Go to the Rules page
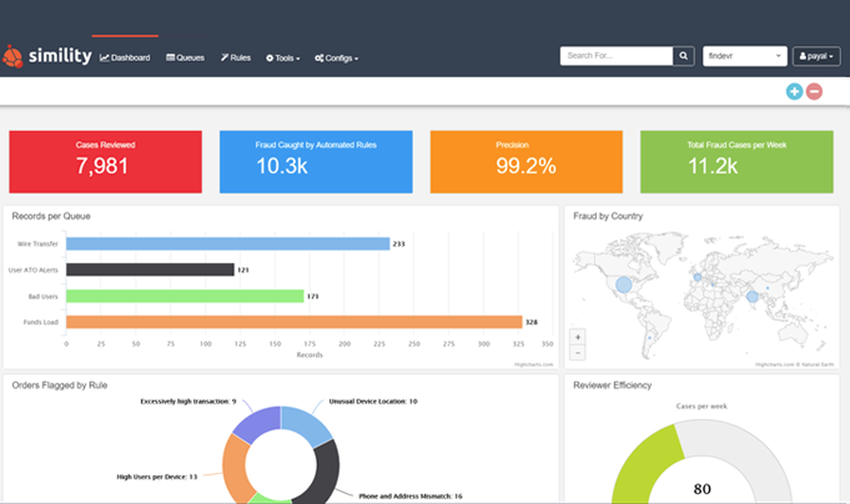The image size is (850, 504). (x=235, y=58)
